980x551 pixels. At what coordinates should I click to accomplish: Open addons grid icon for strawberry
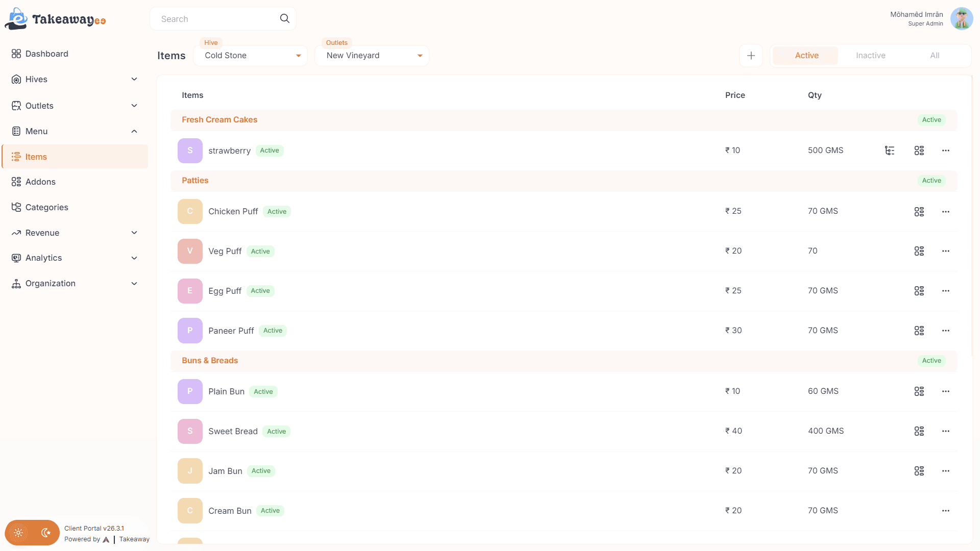(x=919, y=151)
